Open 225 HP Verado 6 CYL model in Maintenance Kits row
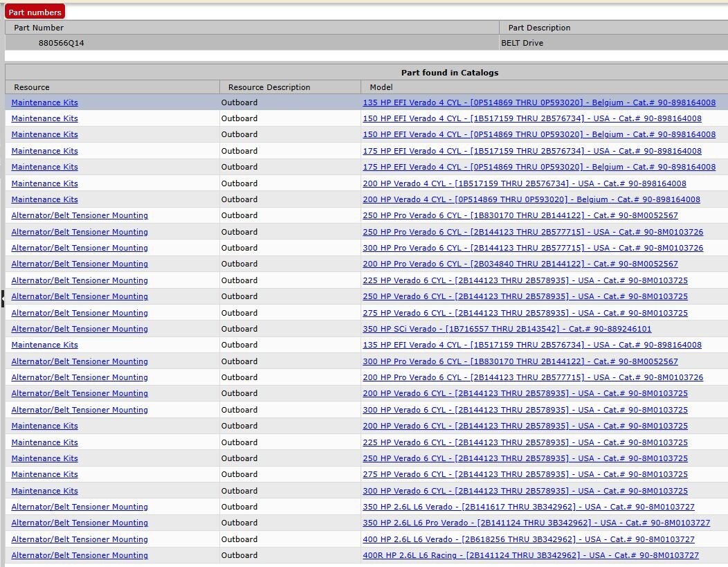The width and height of the screenshot is (728, 567). click(x=525, y=442)
